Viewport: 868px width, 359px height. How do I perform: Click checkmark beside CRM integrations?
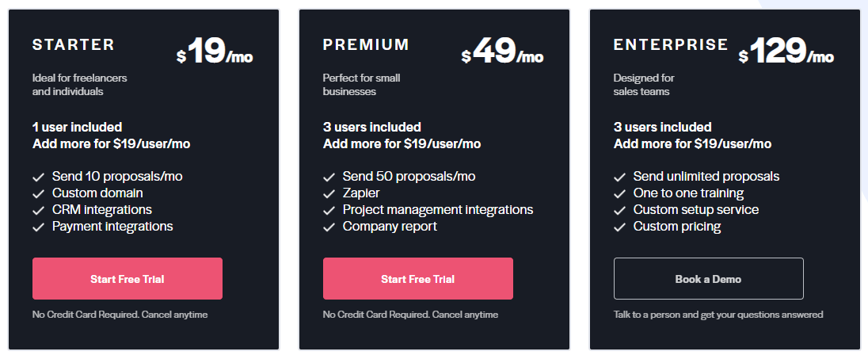pyautogui.click(x=38, y=211)
